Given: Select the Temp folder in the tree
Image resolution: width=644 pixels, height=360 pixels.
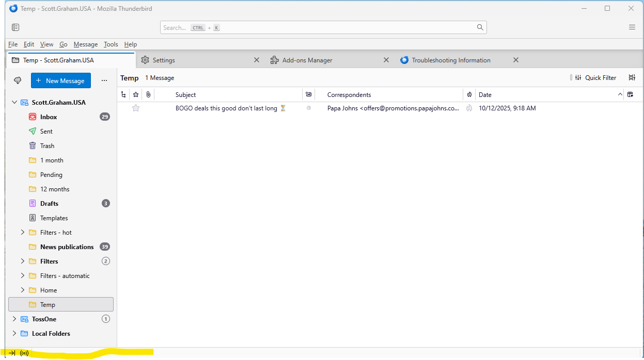Looking at the screenshot, I should [x=61, y=305].
